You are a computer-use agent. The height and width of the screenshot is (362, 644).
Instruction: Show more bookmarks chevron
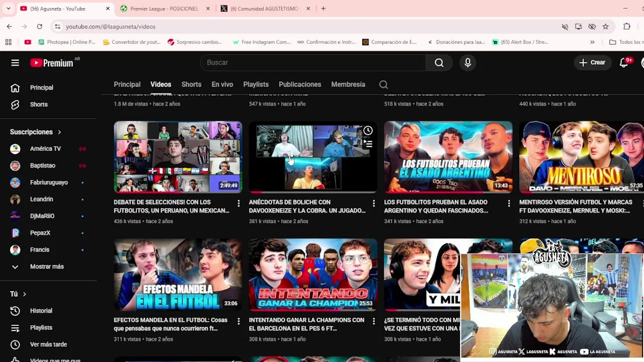click(x=592, y=42)
